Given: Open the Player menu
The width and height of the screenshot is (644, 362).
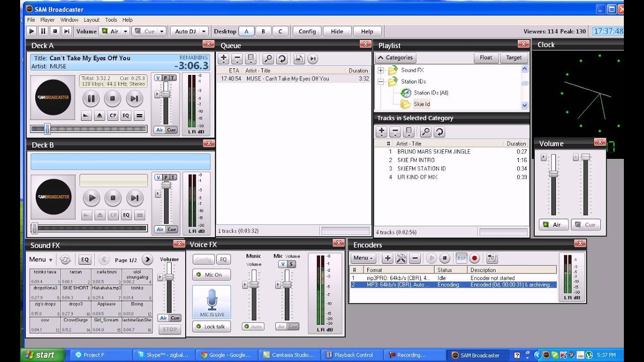Looking at the screenshot, I should pyautogui.click(x=47, y=20).
